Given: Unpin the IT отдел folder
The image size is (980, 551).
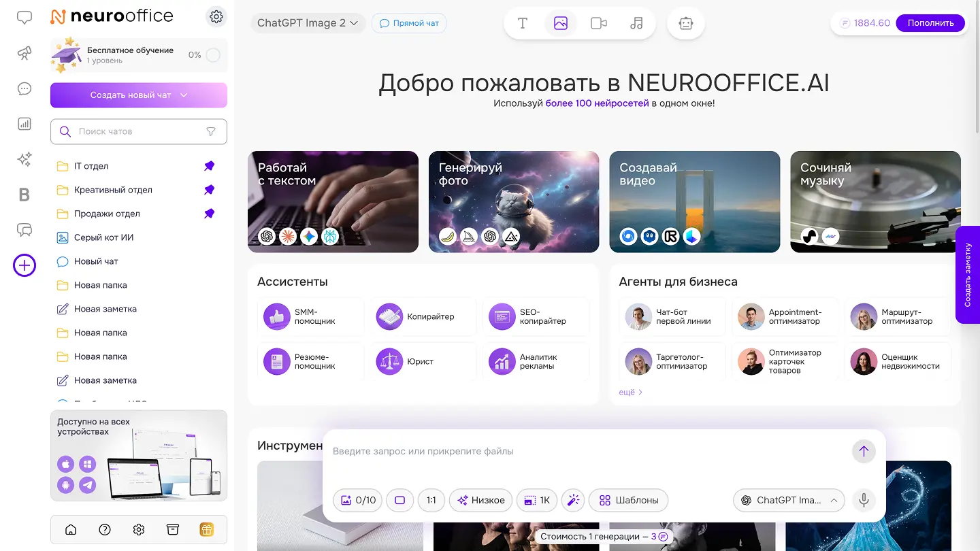Looking at the screenshot, I should pyautogui.click(x=210, y=166).
